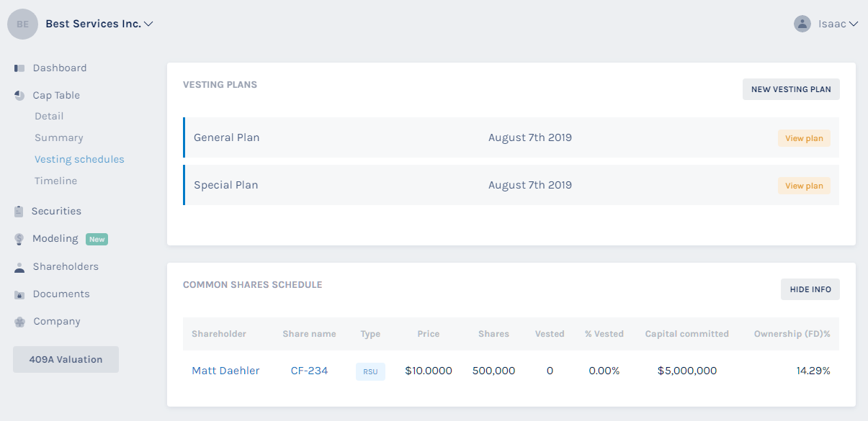Select the Detail submenu item
The width and height of the screenshot is (868, 421).
[49, 117]
